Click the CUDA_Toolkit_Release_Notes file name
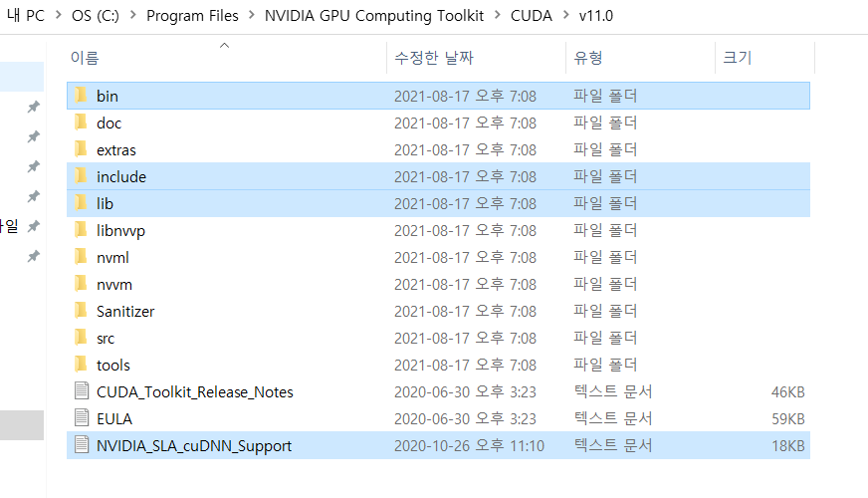This screenshot has height=498, width=868. click(195, 392)
